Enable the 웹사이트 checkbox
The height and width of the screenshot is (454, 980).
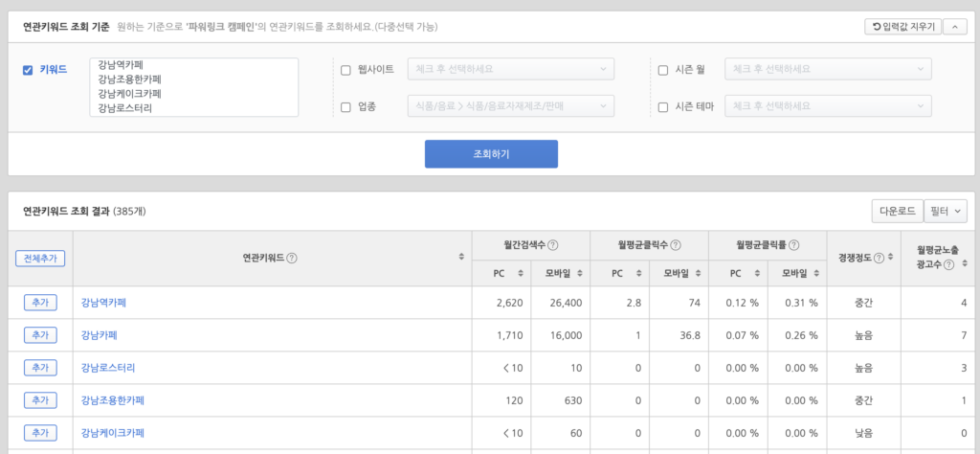click(x=346, y=70)
